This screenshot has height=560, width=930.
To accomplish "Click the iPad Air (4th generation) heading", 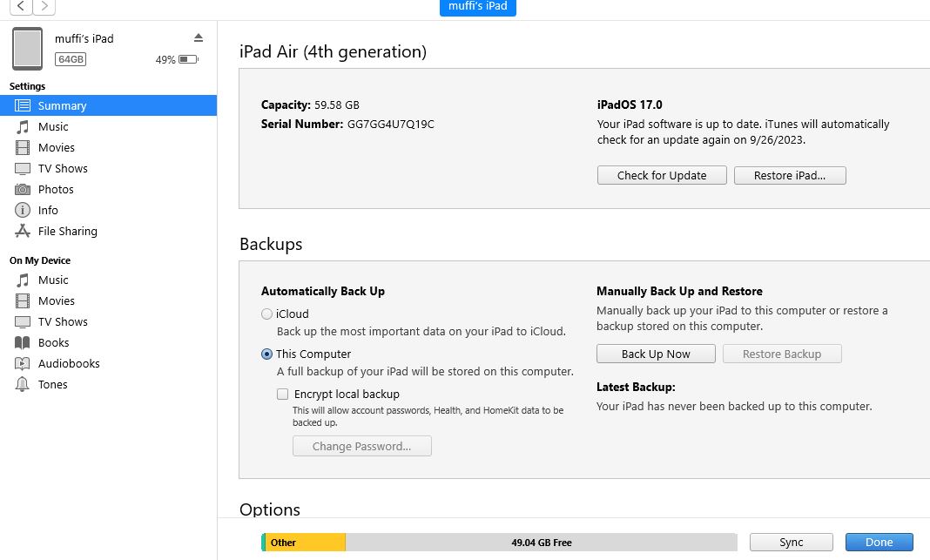I will 334,51.
